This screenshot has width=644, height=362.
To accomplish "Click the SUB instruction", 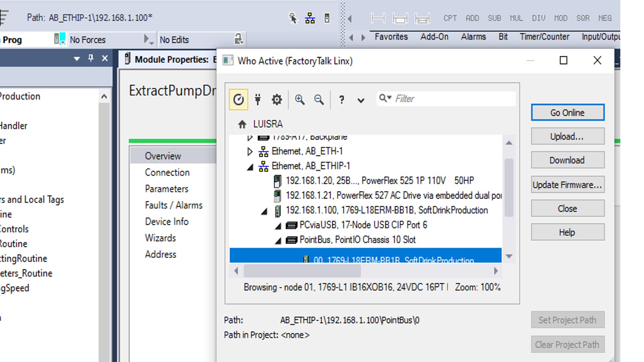I will tap(494, 18).
